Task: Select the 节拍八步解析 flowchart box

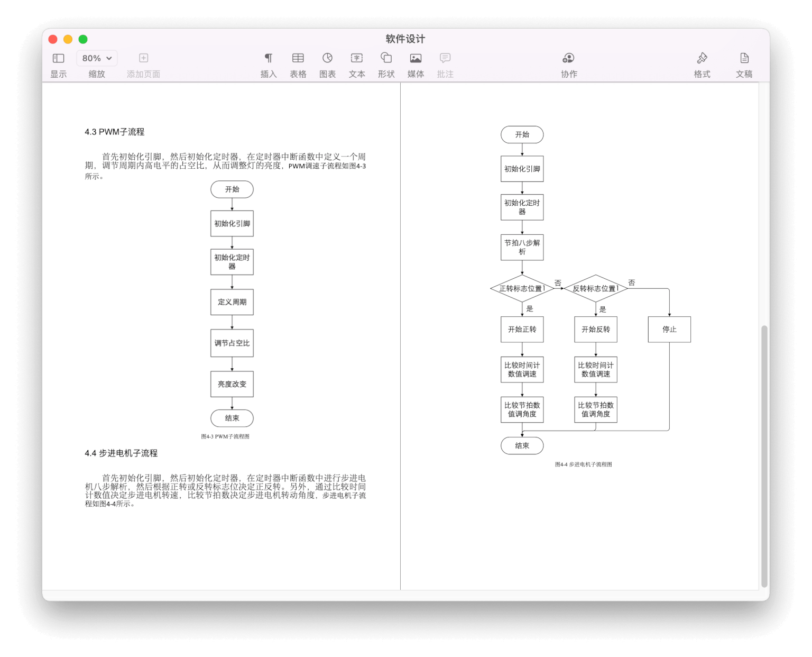Action: tap(522, 247)
